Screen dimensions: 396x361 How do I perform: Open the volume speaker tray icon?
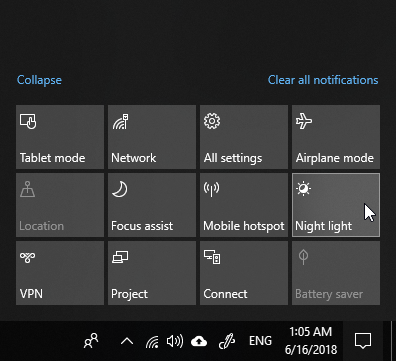(175, 341)
